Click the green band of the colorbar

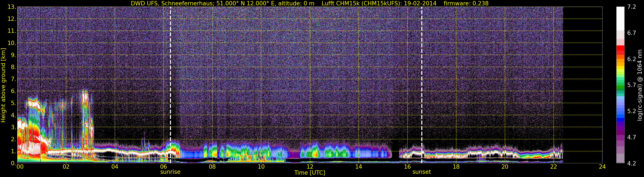click(620, 85)
